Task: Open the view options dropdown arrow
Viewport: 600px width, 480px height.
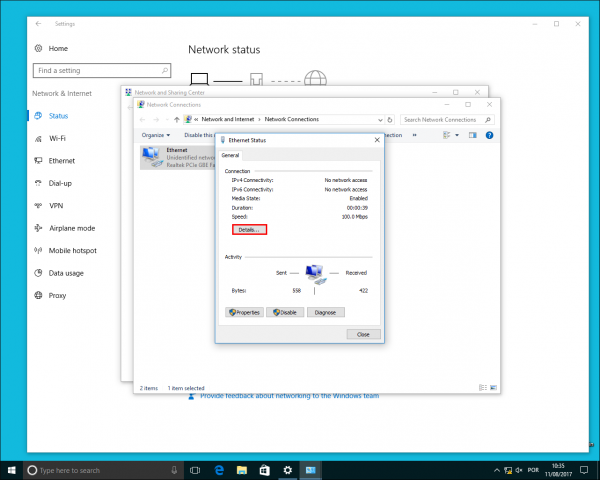Action: pos(457,135)
